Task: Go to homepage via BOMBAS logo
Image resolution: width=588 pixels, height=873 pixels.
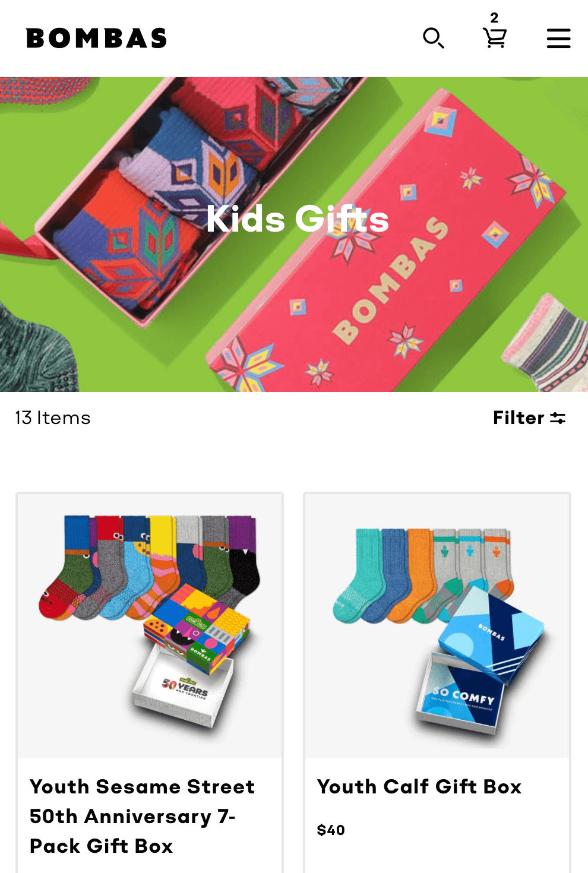Action: tap(97, 39)
